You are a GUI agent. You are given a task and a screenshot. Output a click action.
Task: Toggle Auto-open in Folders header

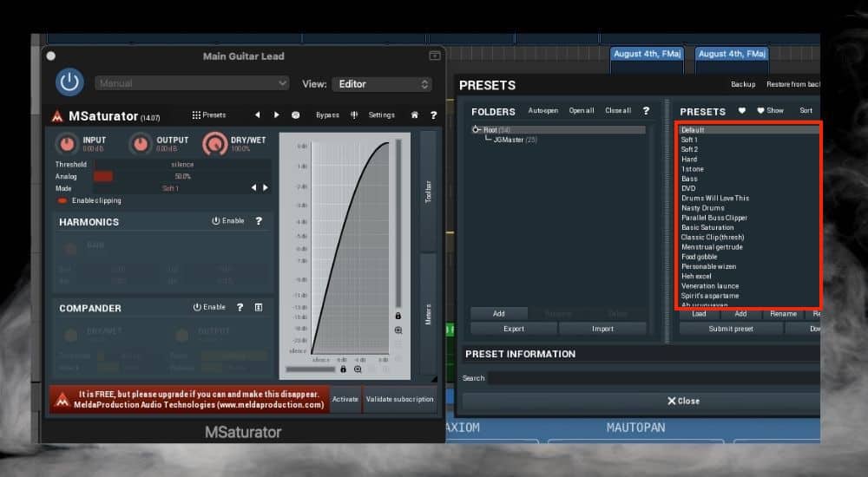click(543, 111)
